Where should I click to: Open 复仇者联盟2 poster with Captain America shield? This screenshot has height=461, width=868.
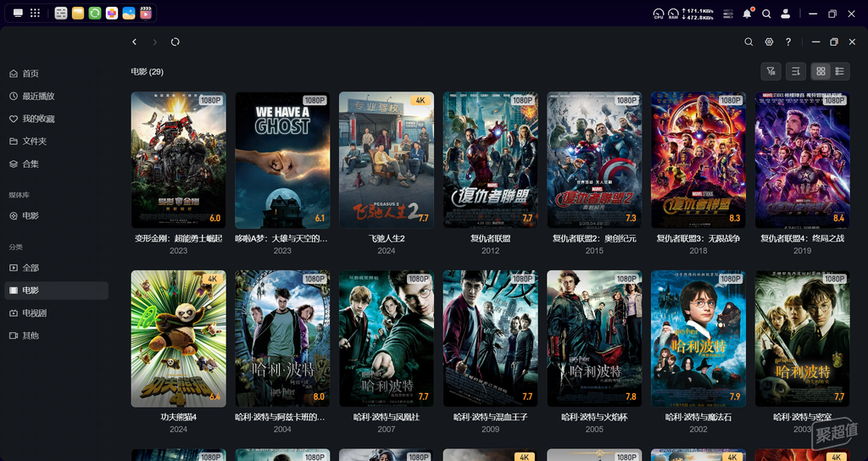(594, 160)
